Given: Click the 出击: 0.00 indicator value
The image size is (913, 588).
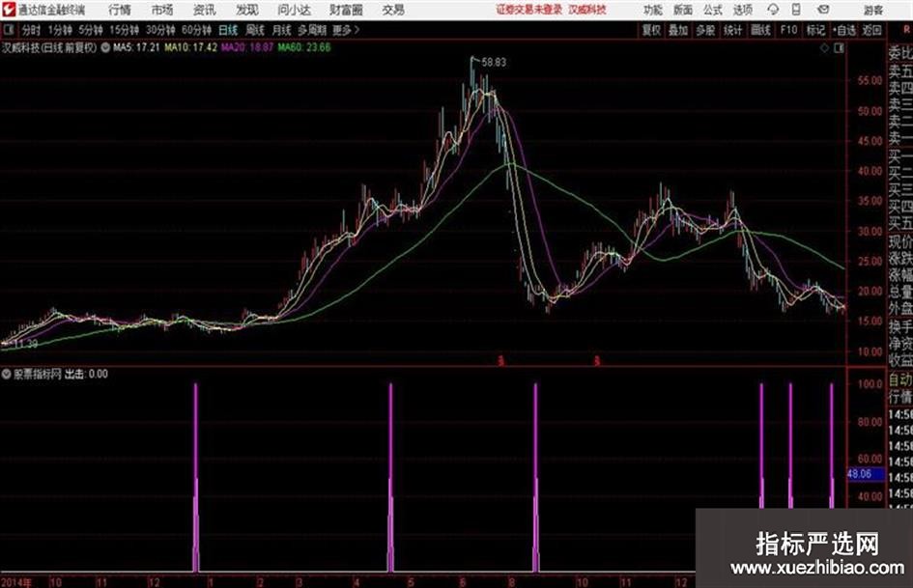Looking at the screenshot, I should coord(86,375).
